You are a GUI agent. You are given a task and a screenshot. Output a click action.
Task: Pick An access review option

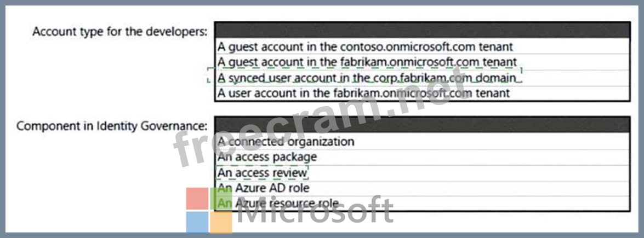pos(263,173)
